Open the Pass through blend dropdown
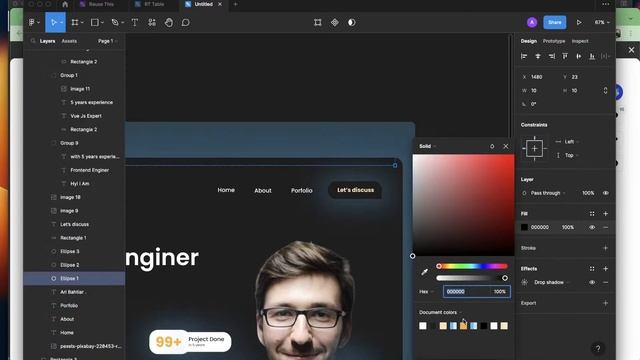This screenshot has height=360, width=640. coord(548,193)
